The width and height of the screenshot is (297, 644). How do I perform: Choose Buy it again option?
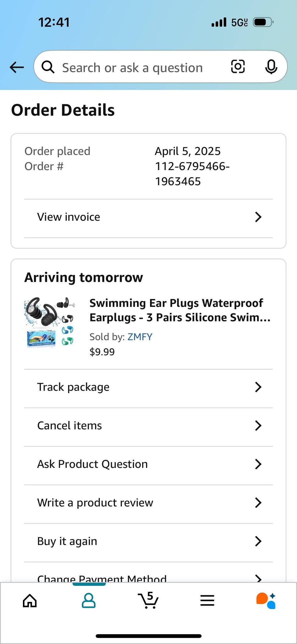(67, 541)
